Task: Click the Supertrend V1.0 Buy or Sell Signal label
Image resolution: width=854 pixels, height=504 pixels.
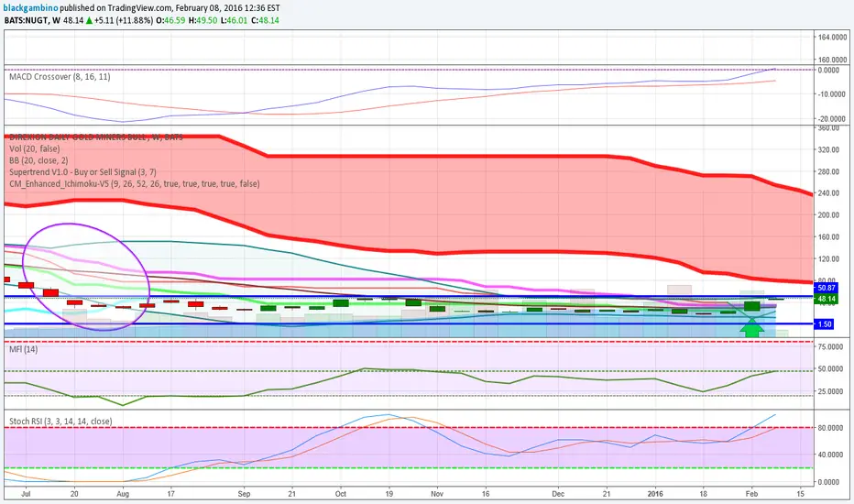Action: pos(82,172)
